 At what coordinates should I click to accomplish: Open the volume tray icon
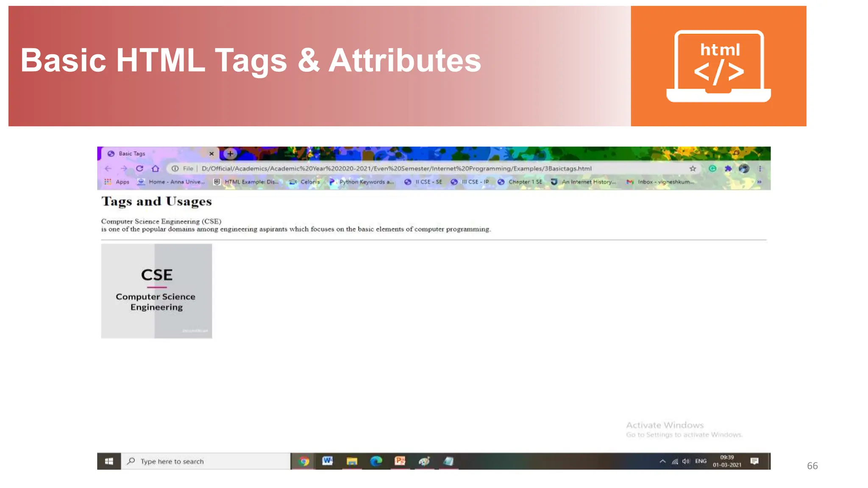coord(686,461)
